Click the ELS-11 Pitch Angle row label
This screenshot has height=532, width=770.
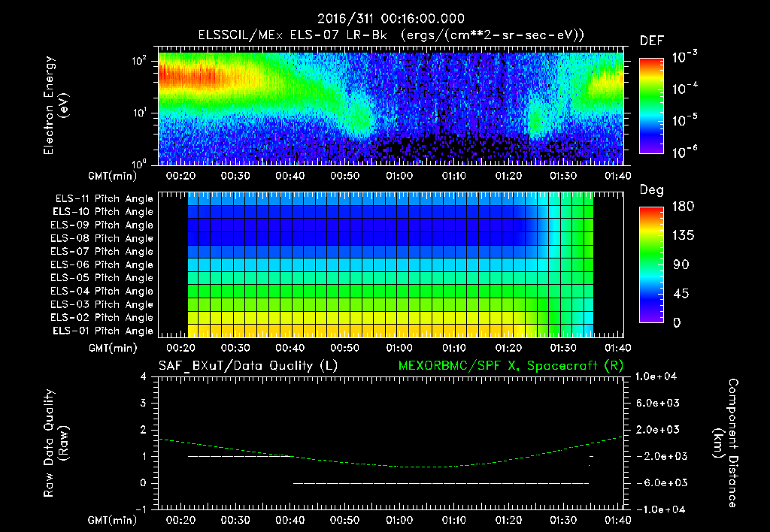tap(104, 199)
